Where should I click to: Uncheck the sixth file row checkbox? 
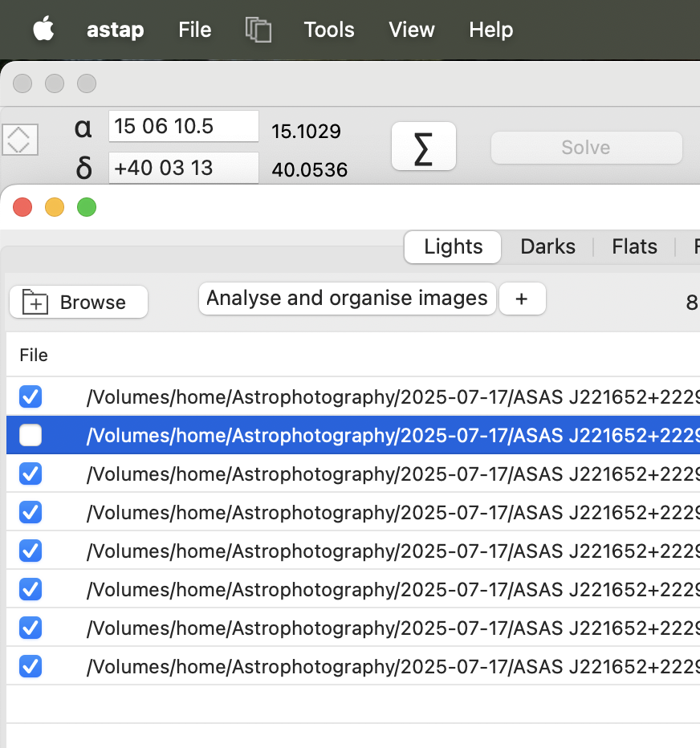coord(31,589)
